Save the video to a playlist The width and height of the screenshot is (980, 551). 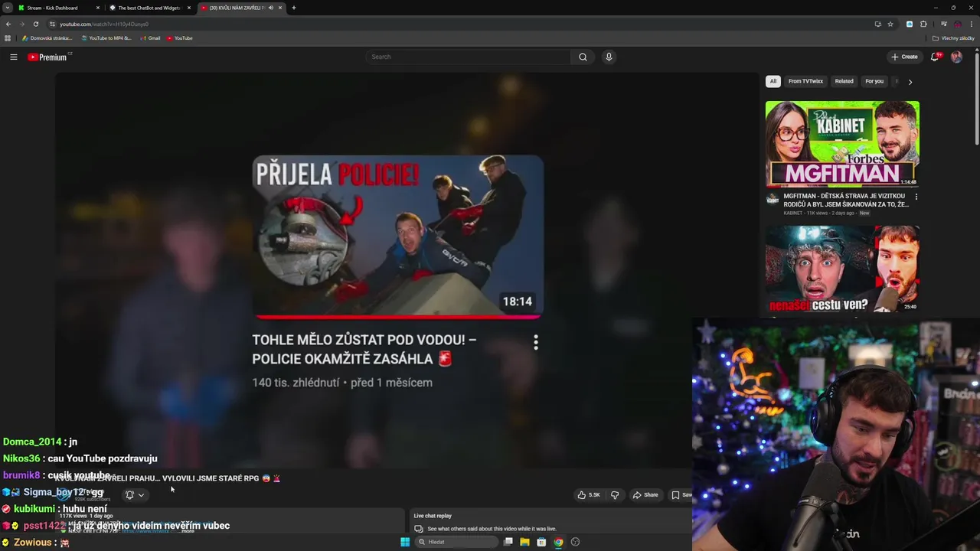point(680,495)
